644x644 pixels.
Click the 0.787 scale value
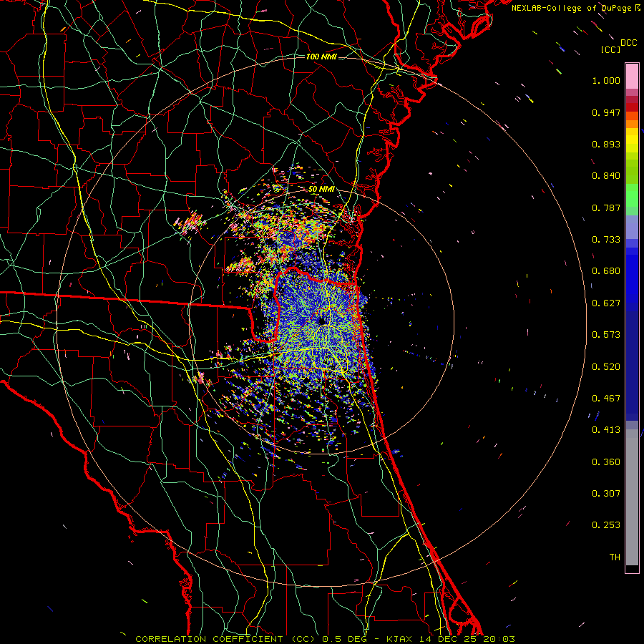[606, 208]
